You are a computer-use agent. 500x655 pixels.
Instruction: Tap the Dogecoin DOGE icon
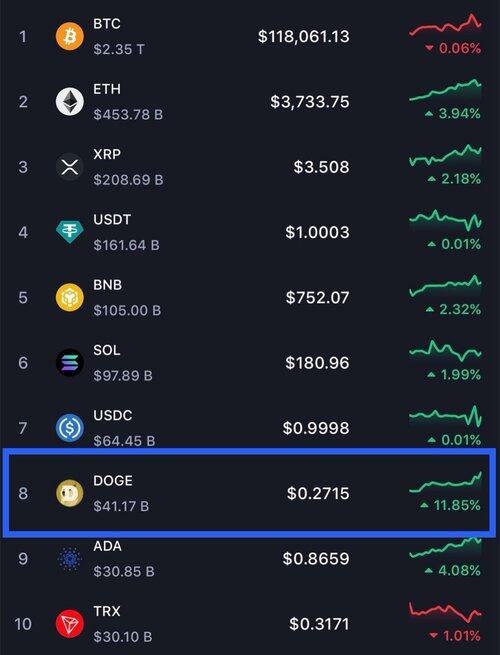point(70,493)
